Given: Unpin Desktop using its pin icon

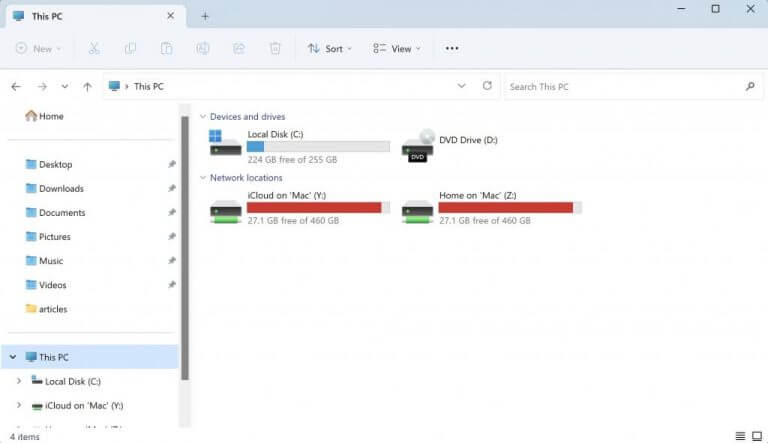Looking at the screenshot, I should pos(172,164).
